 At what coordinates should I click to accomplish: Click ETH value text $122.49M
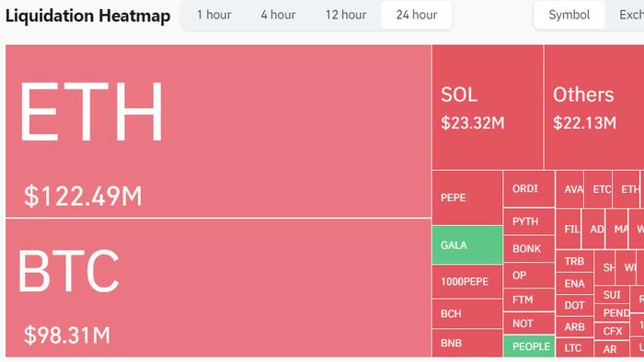[x=83, y=196]
